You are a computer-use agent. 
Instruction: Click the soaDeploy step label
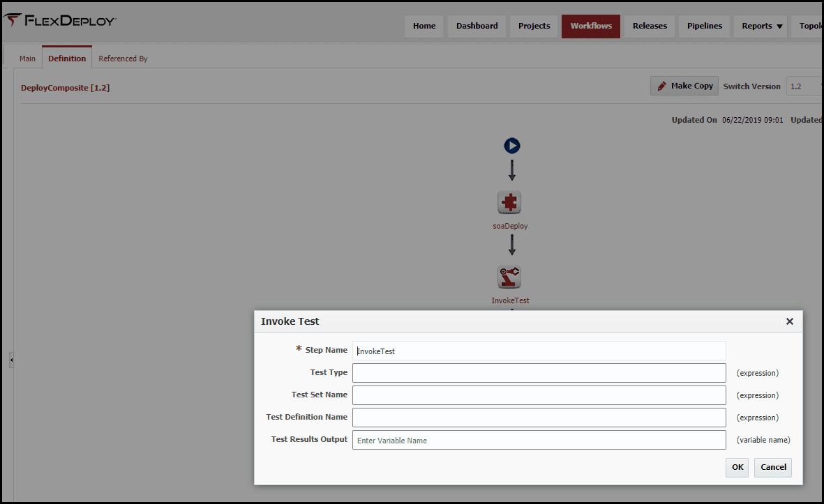510,226
